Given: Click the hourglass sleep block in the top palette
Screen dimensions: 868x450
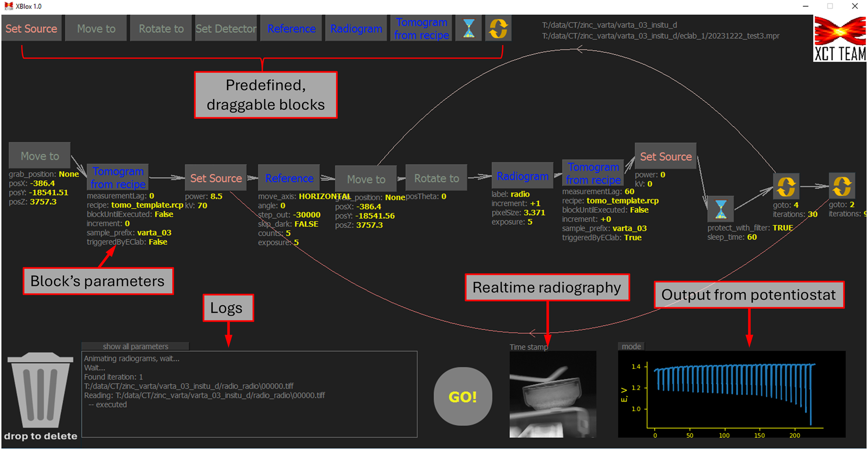Looking at the screenshot, I should coord(468,29).
